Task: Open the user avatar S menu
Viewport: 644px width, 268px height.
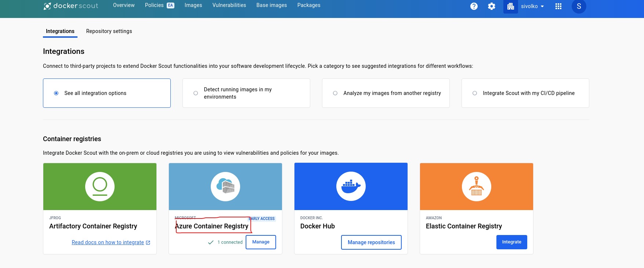Action: click(579, 6)
